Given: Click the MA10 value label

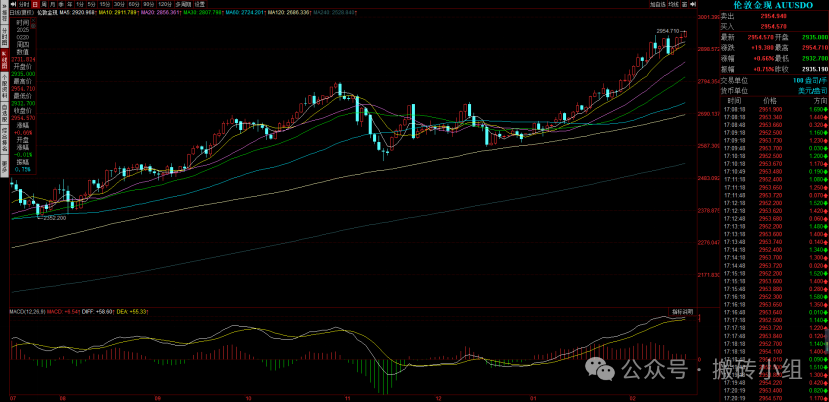Looking at the screenshot, I should coord(119,11).
